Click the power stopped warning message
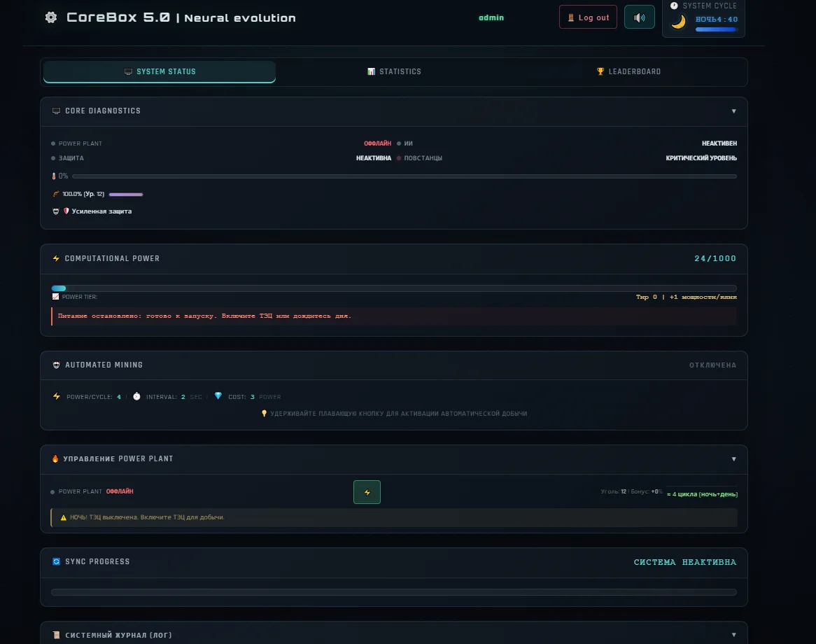Image resolution: width=816 pixels, height=644 pixels. point(394,316)
